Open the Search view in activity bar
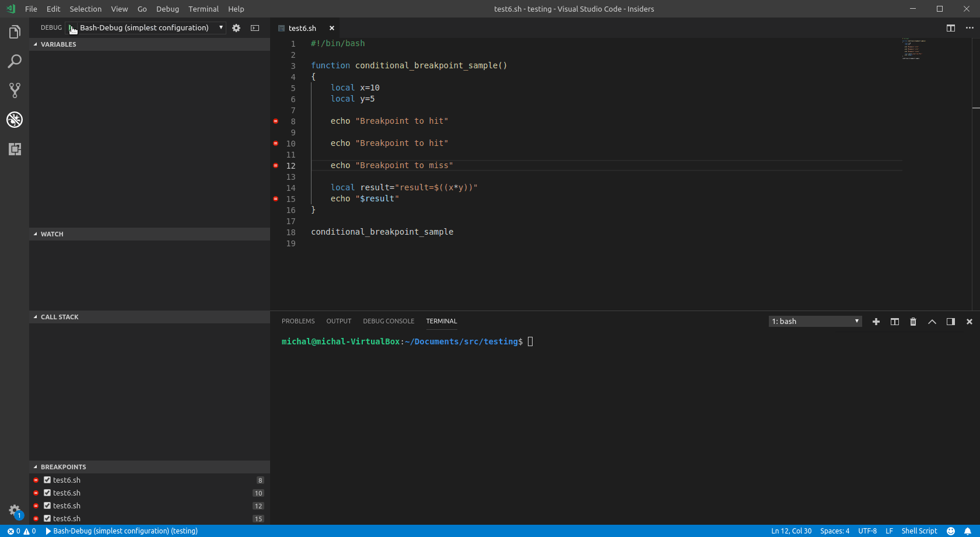Image resolution: width=980 pixels, height=537 pixels. coord(15,61)
